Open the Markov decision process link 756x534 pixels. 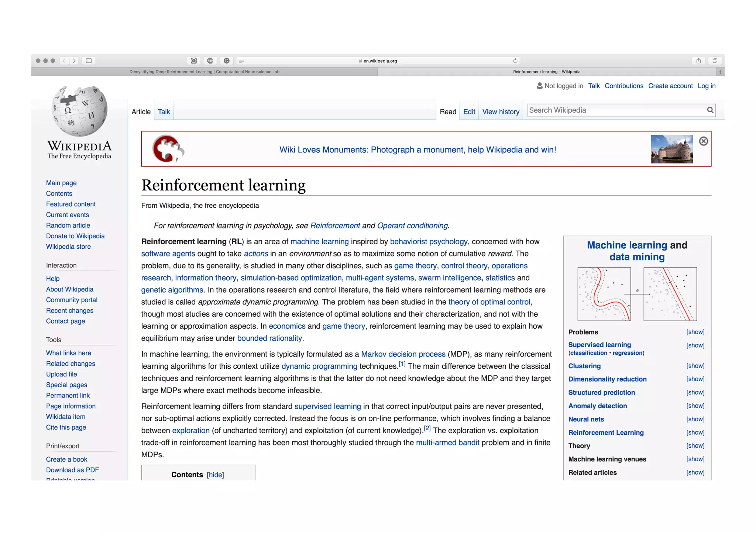403,354
